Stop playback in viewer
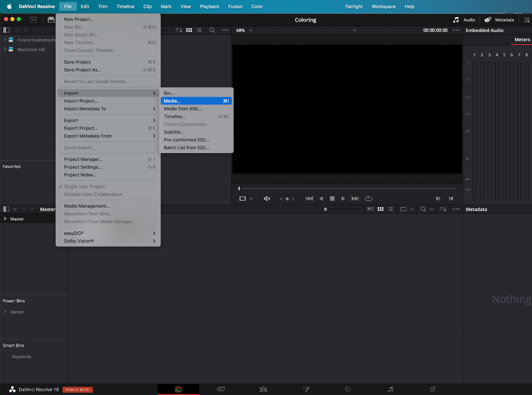The height and width of the screenshot is (395, 532). pos(332,199)
